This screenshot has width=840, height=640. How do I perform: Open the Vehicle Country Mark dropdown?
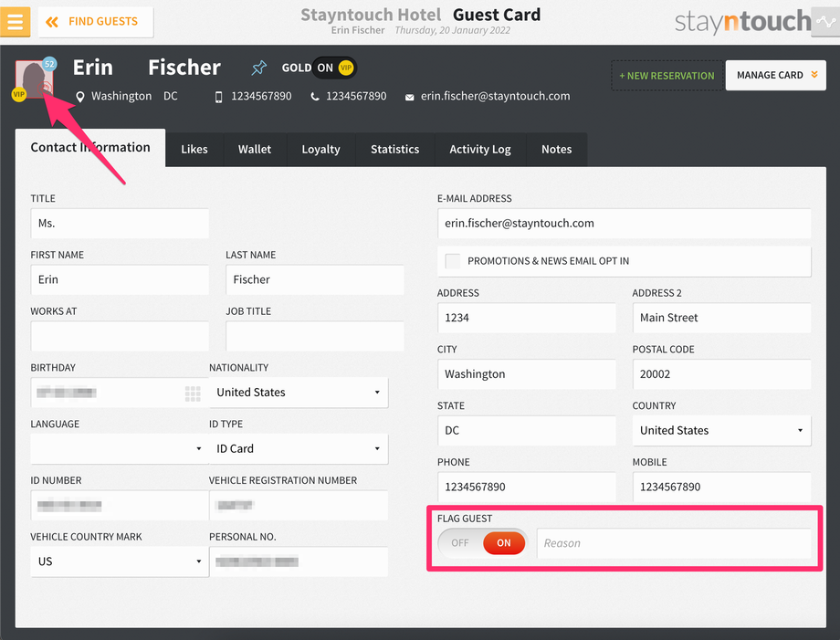[x=120, y=561]
